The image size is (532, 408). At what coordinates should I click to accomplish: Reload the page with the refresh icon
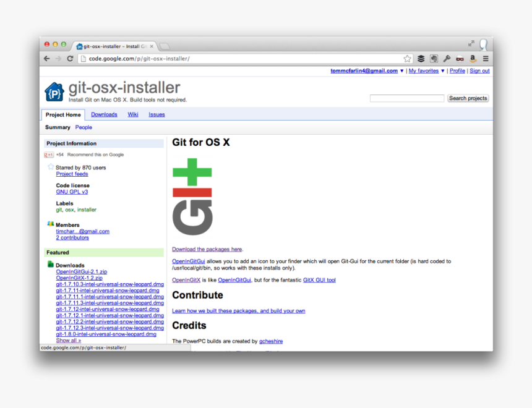pyautogui.click(x=70, y=58)
